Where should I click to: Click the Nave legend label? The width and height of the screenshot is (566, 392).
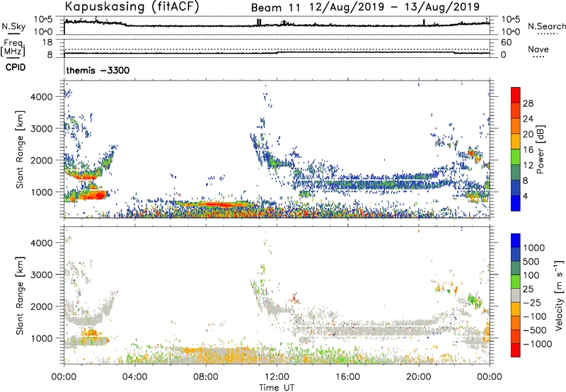538,49
